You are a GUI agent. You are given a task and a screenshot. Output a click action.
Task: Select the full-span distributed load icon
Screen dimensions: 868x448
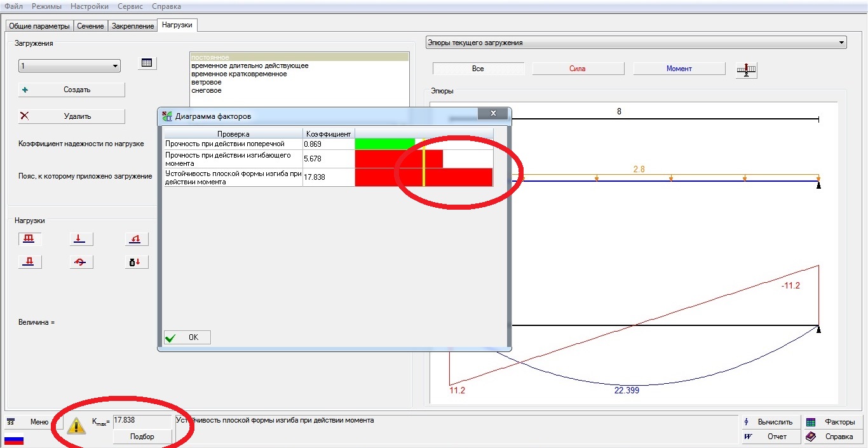(x=29, y=239)
